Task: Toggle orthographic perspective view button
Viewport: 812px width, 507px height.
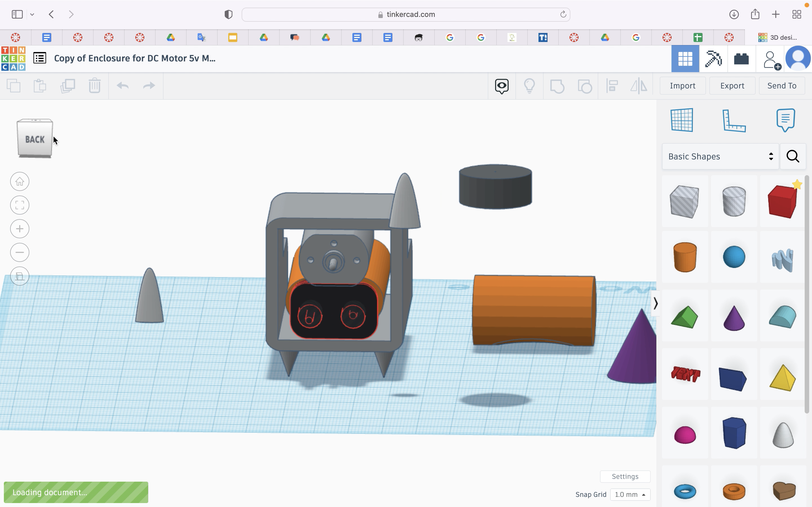Action: click(20, 276)
